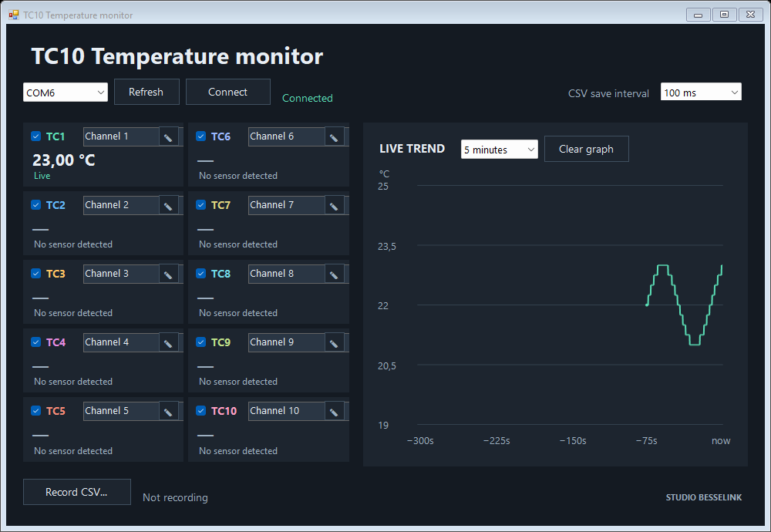The image size is (771, 532).
Task: Uncheck the TC9 channel checkbox
Action: (200, 342)
